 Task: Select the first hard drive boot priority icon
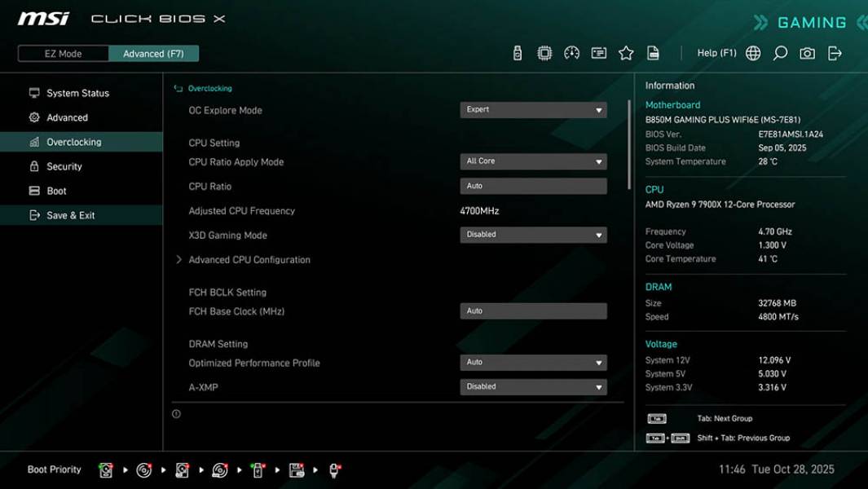coord(106,469)
